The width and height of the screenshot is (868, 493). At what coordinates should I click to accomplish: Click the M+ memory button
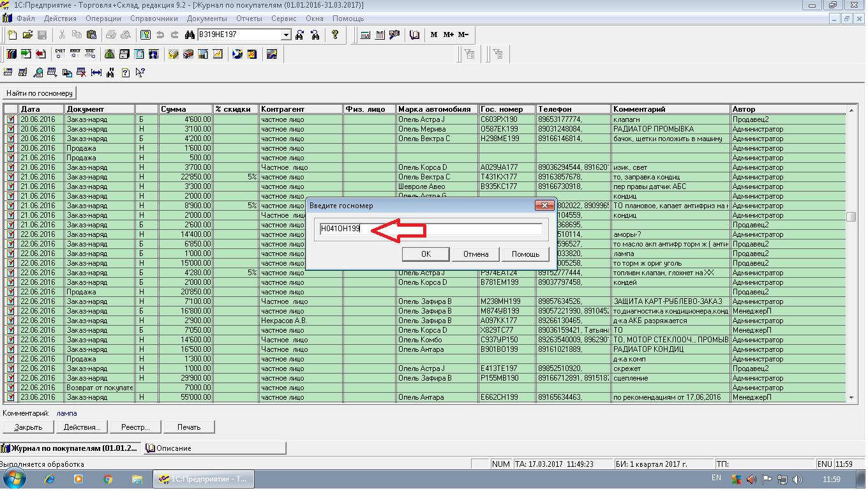pyautogui.click(x=448, y=35)
